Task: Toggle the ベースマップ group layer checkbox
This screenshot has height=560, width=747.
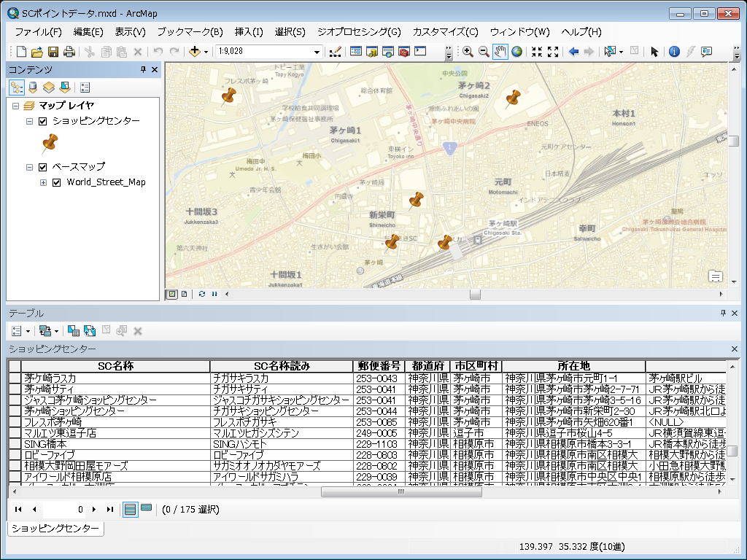Action: pyautogui.click(x=43, y=167)
